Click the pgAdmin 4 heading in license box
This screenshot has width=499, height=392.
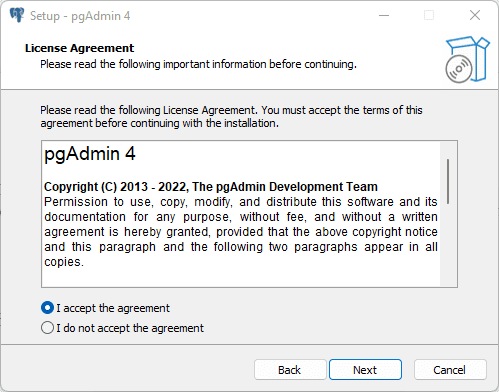pyautogui.click(x=90, y=154)
